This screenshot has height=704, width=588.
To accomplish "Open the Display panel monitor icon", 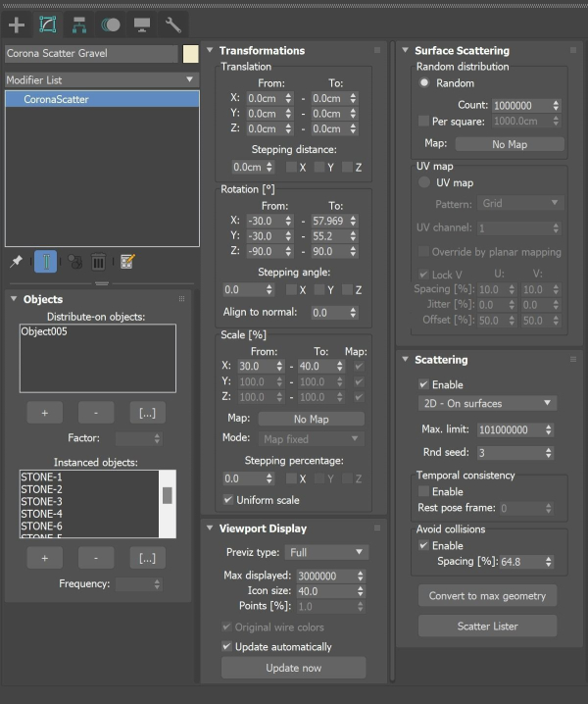I will (142, 25).
